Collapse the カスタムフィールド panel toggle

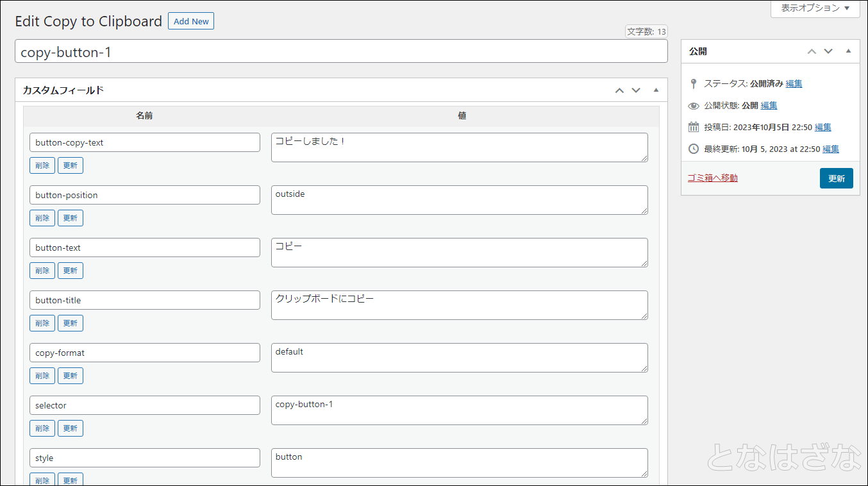[656, 90]
